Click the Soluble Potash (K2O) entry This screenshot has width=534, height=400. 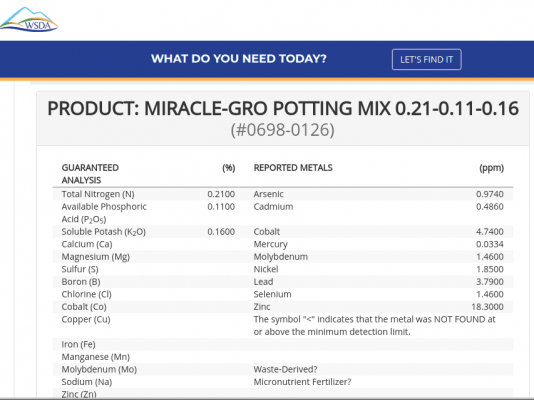(104, 232)
